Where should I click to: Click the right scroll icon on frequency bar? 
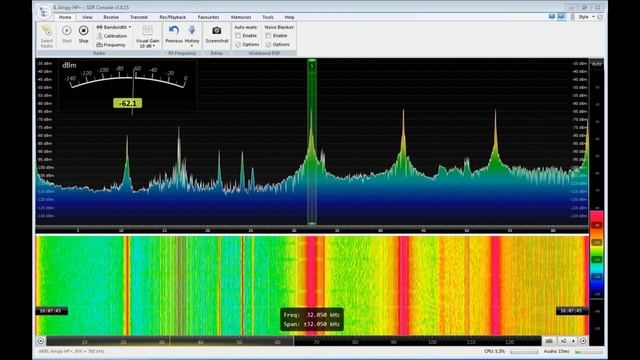[x=583, y=341]
